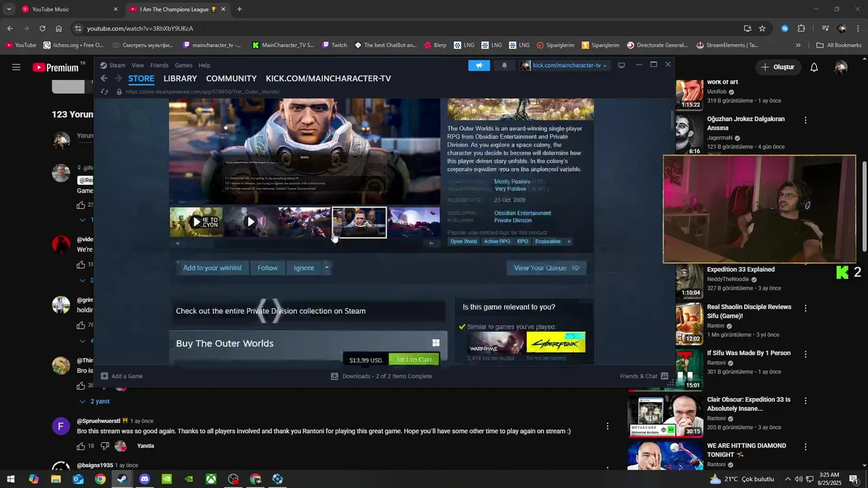Open the View menu in Steam
Screen dimensions: 868x488
pyautogui.click(x=138, y=65)
